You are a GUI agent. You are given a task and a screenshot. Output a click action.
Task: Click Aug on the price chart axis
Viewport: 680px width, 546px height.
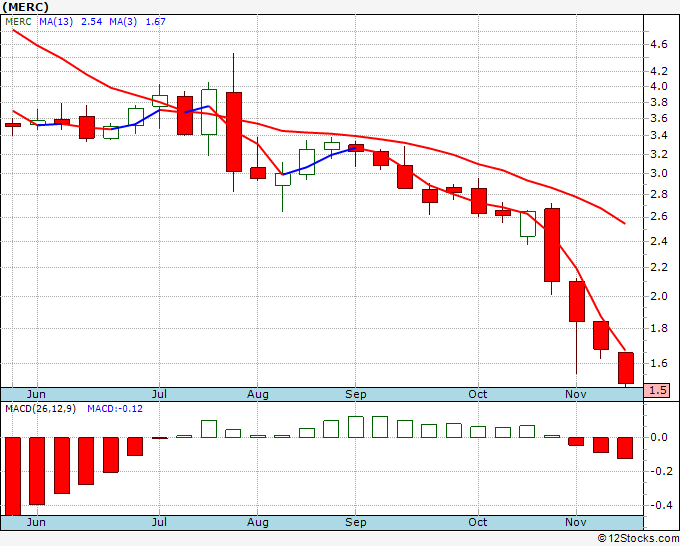click(258, 394)
